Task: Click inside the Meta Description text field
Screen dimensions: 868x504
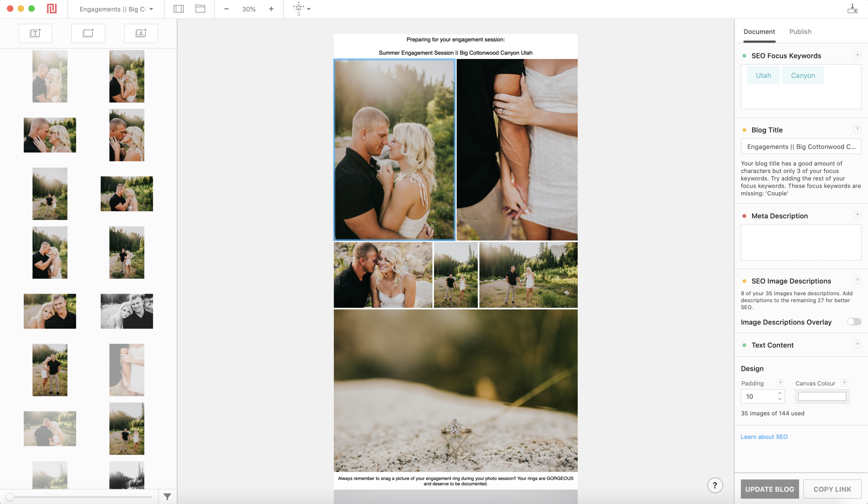Action: coord(801,242)
